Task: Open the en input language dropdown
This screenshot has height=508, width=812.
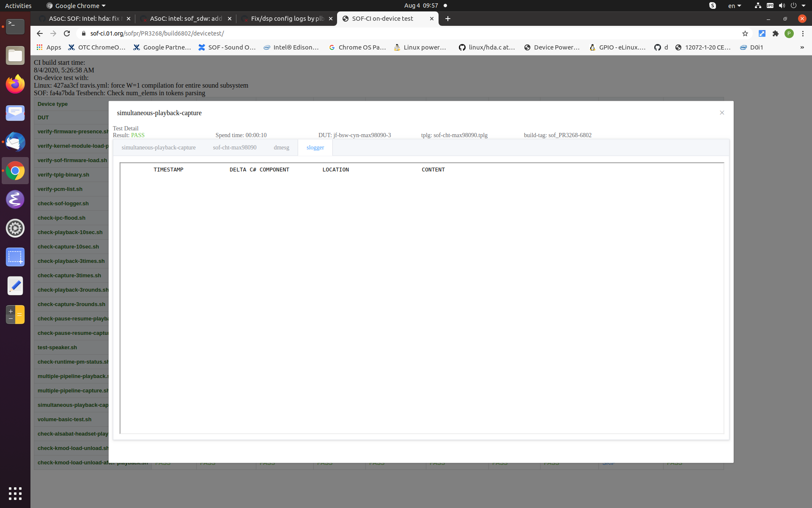Action: [735, 6]
